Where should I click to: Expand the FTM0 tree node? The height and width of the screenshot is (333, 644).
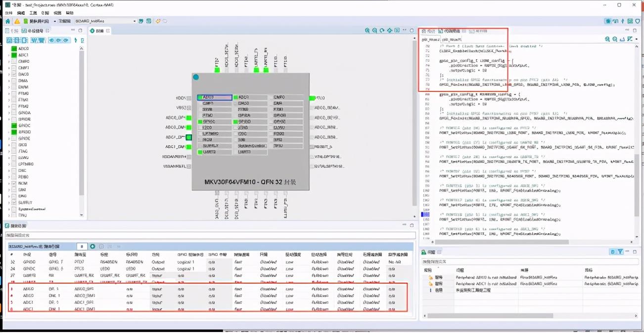[9, 94]
